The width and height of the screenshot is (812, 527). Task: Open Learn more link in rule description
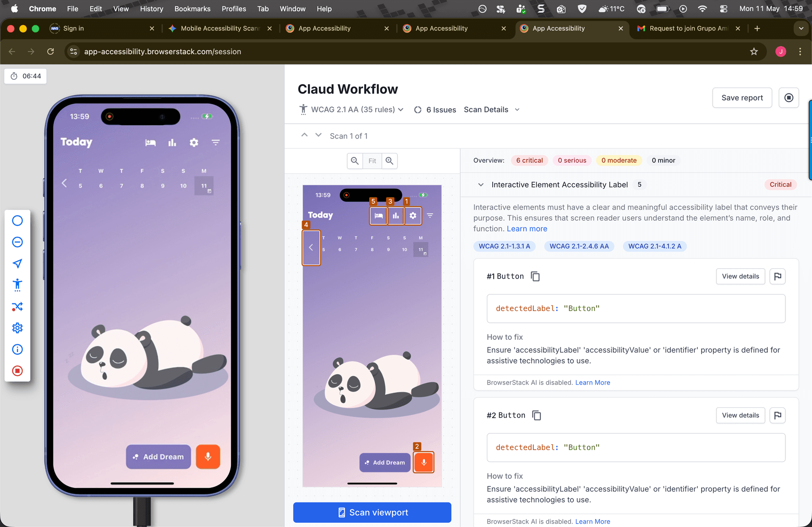[x=527, y=229]
